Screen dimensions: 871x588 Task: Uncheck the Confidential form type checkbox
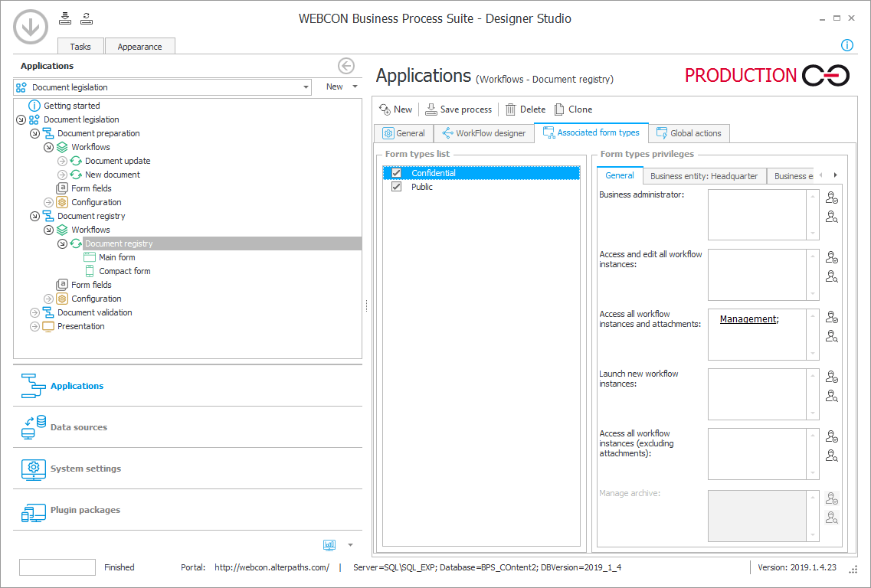coord(396,173)
